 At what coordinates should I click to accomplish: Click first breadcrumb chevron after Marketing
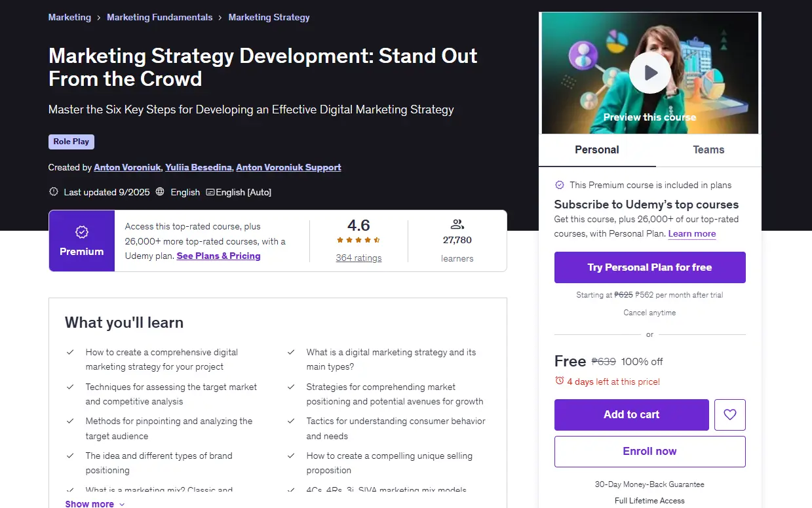(99, 18)
